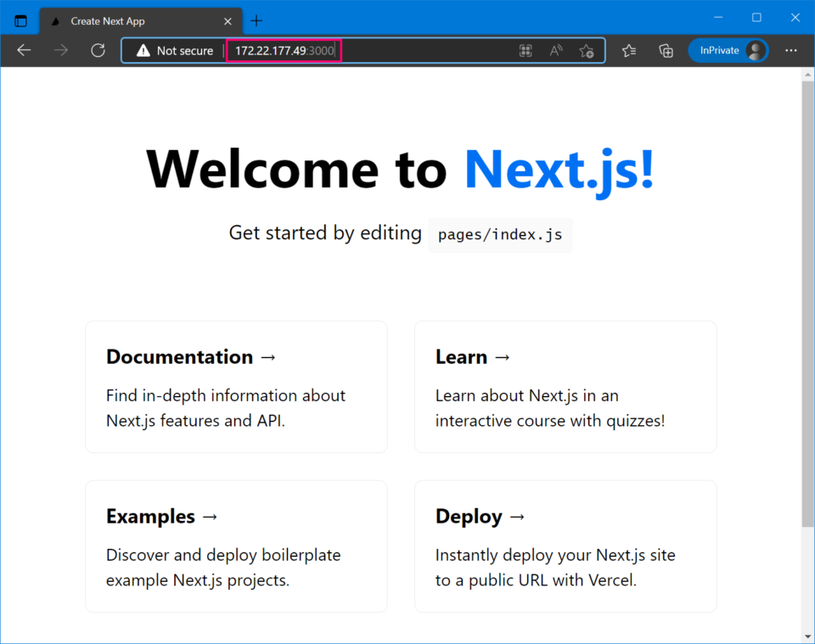Open the Examples link card
Screen dimensions: 815x644
point(236,546)
